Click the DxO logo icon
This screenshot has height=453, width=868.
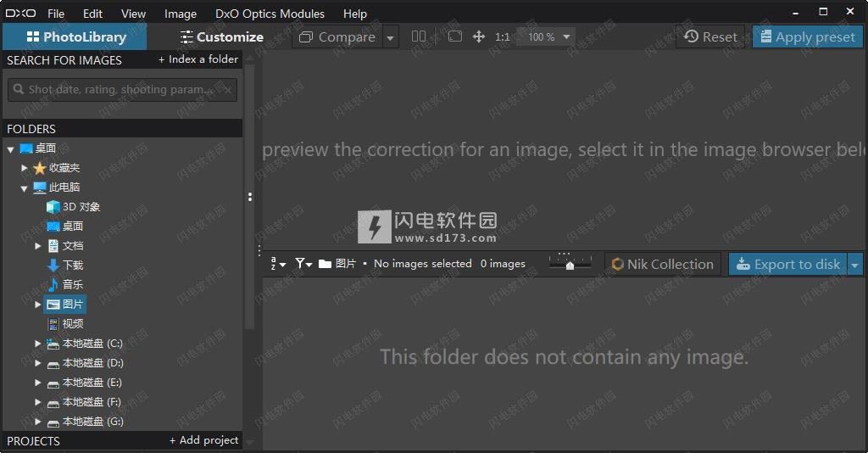coord(20,14)
